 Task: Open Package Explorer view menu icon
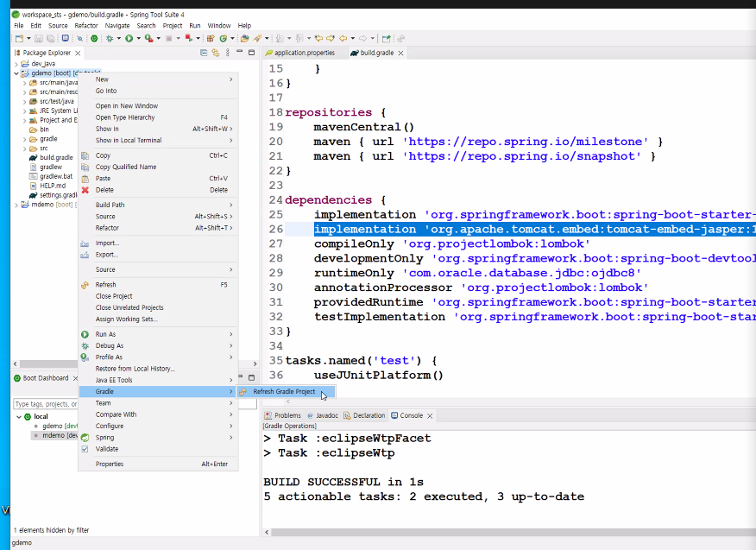228,53
